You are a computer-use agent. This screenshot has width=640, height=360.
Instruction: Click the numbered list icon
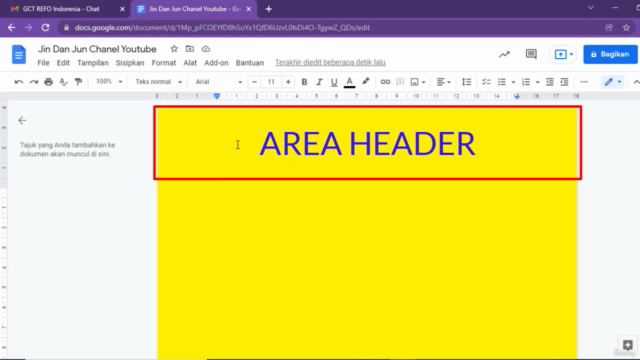point(526,82)
